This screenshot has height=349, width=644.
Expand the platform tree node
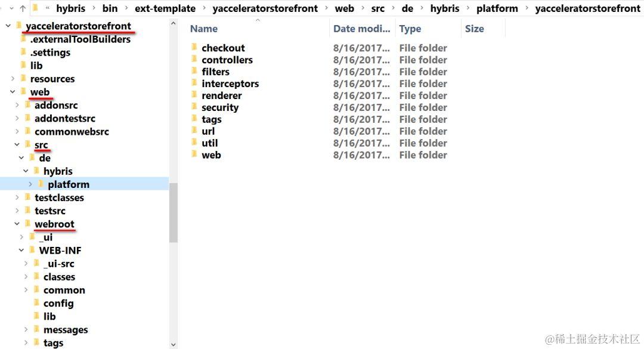click(30, 184)
